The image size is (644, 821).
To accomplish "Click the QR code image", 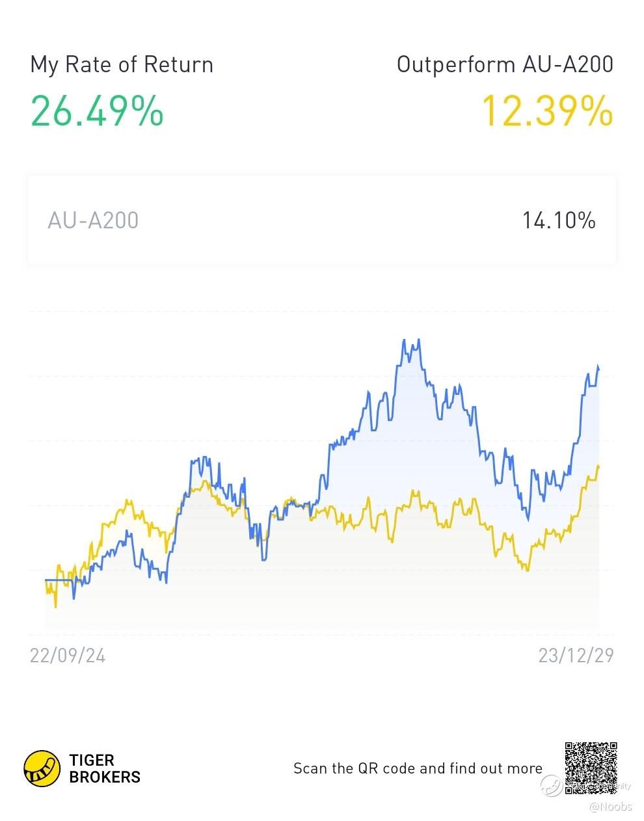I will pyautogui.click(x=591, y=768).
